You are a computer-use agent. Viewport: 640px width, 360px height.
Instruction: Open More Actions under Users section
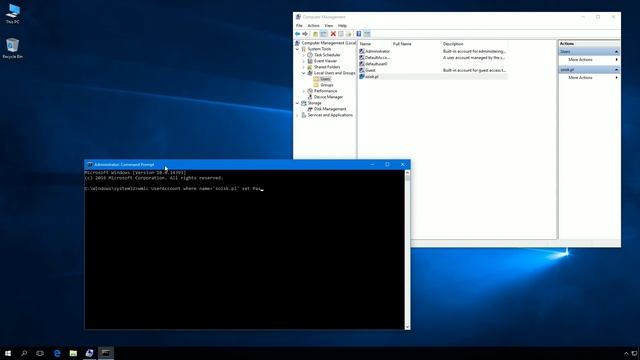pyautogui.click(x=589, y=60)
